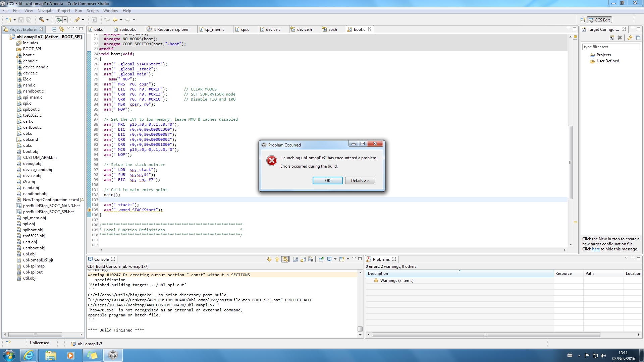Image resolution: width=644 pixels, height=362 pixels.
Task: Click the Problems horizontal scrollbar
Action: coord(486,335)
